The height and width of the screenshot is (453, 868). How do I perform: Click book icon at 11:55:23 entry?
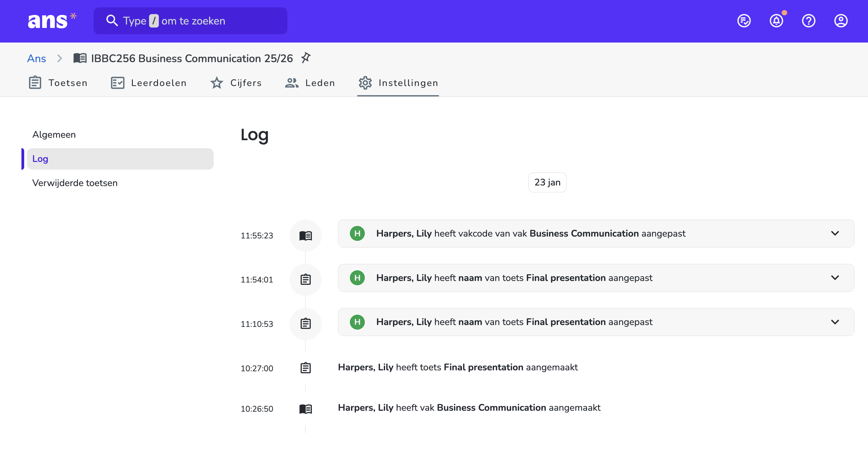click(x=306, y=235)
